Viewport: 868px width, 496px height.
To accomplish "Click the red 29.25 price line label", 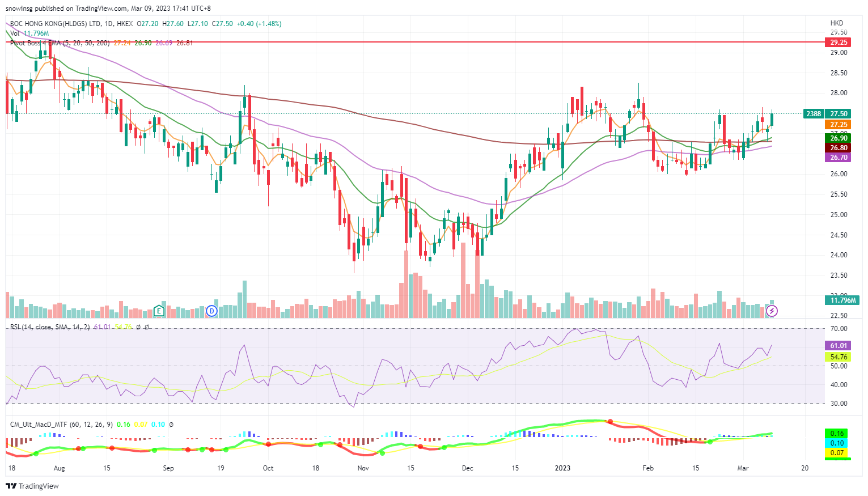I will click(x=839, y=43).
